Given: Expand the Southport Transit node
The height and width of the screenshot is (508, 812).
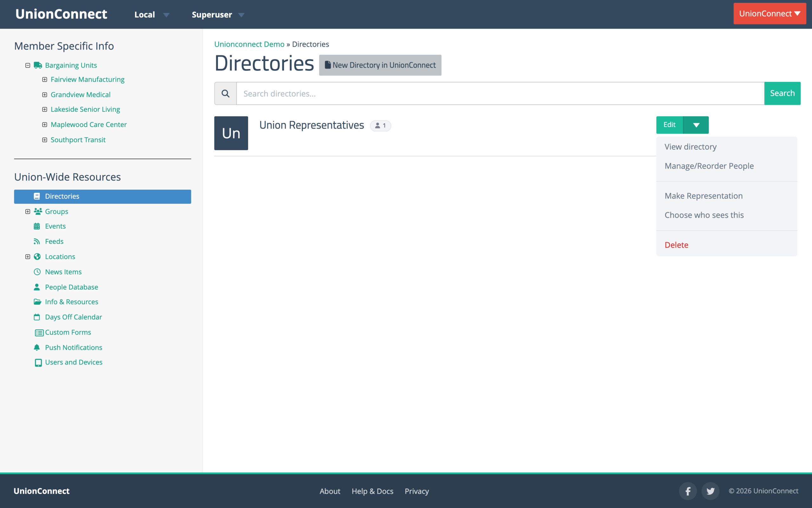Looking at the screenshot, I should point(45,140).
